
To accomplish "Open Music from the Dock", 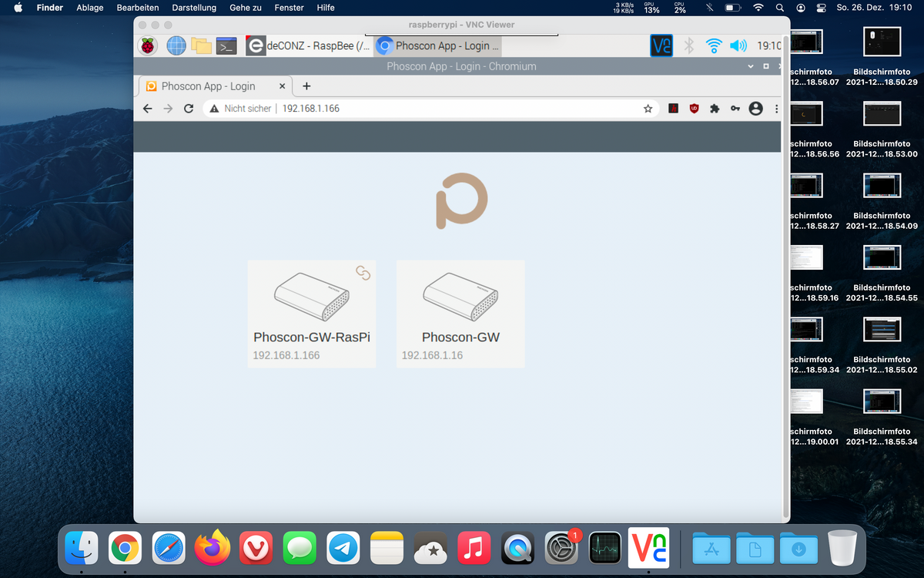I will pos(474,548).
